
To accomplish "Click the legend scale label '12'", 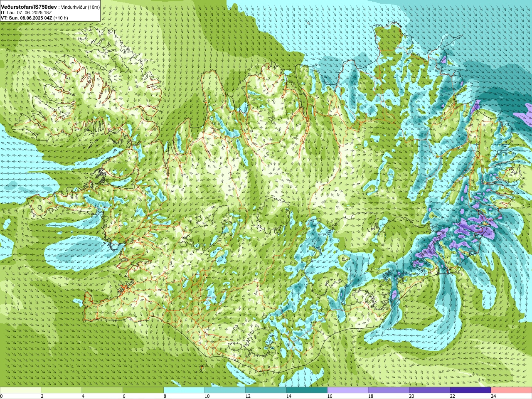I will 248,396.
